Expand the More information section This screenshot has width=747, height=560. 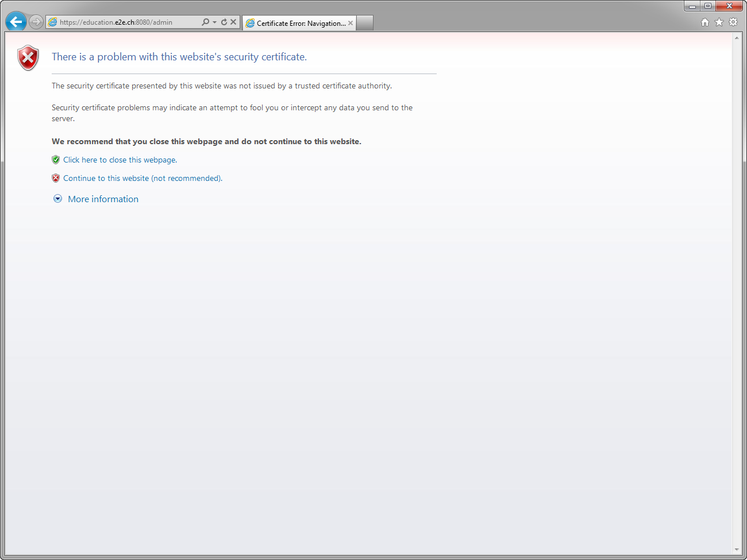coord(103,199)
